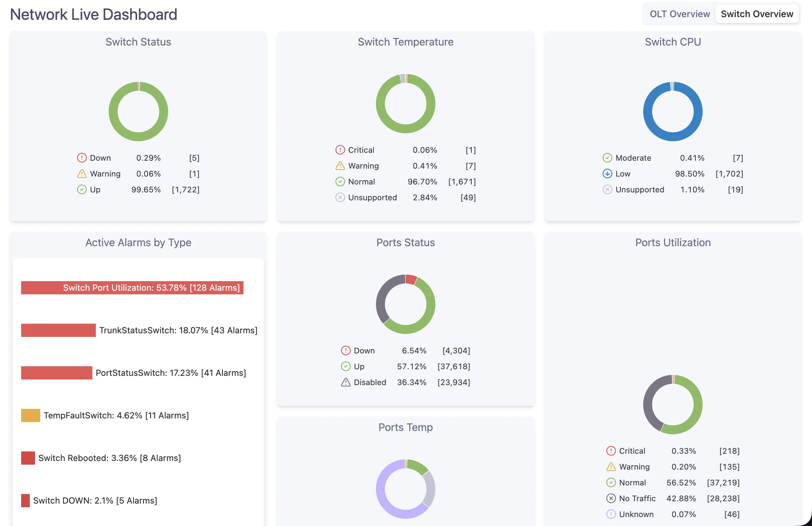
Task: Click the Warning icon in Switch Temperature legend
Action: [x=340, y=166]
